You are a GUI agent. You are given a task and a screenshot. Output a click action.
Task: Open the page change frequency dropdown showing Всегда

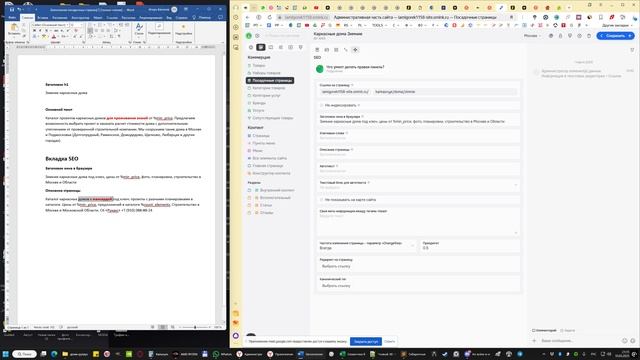(367, 246)
